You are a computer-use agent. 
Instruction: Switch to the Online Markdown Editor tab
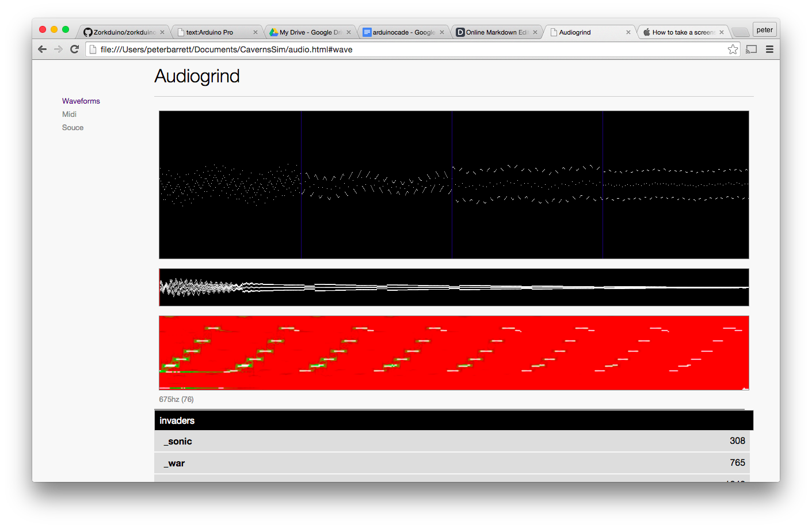tap(496, 32)
